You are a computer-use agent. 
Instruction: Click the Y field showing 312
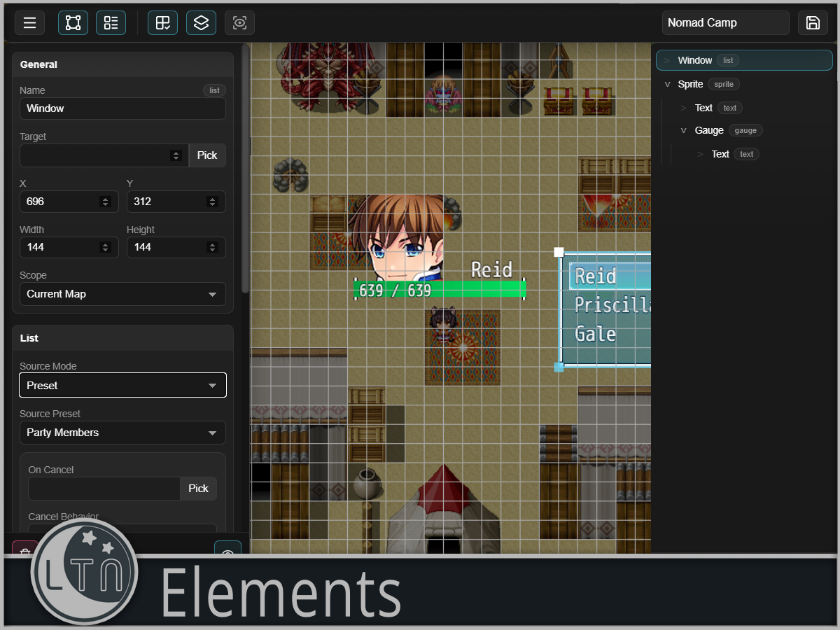coord(176,202)
